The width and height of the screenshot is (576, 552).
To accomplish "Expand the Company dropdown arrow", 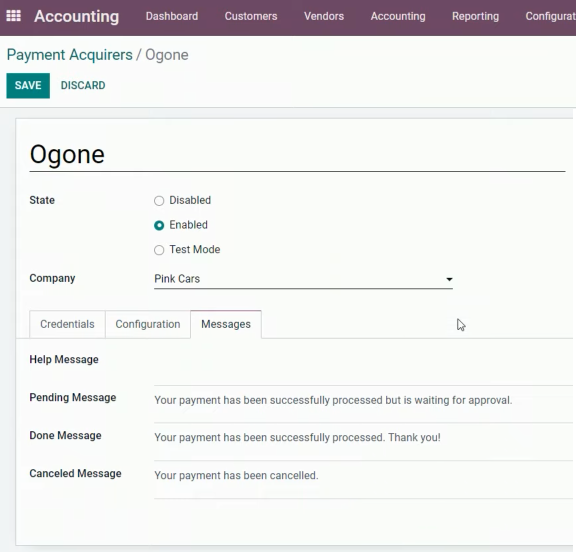I will coord(449,279).
